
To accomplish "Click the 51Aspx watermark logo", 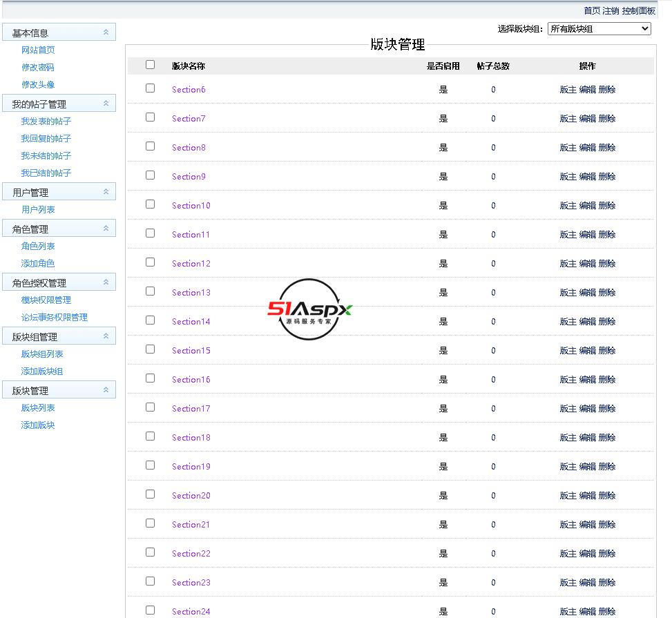I will [x=309, y=309].
